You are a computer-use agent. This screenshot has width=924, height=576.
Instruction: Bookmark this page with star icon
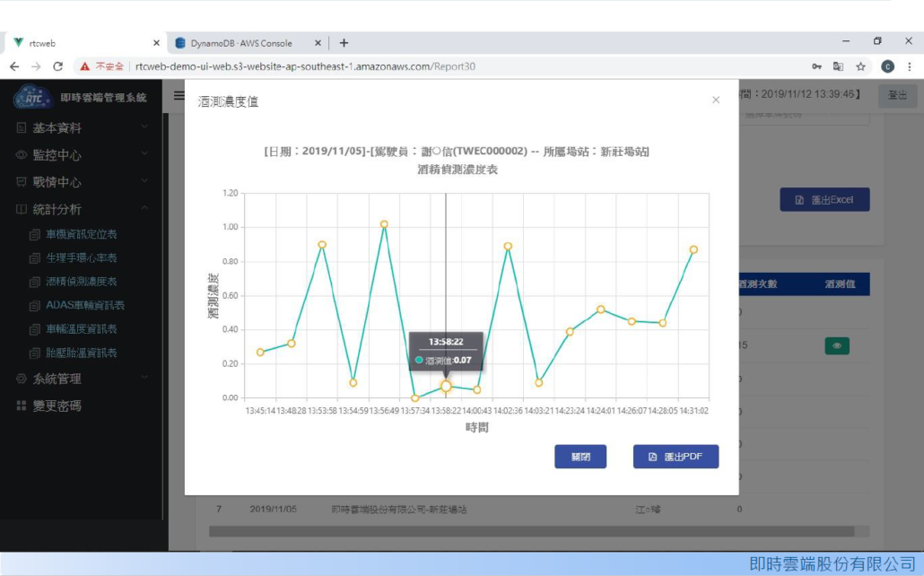point(860,66)
